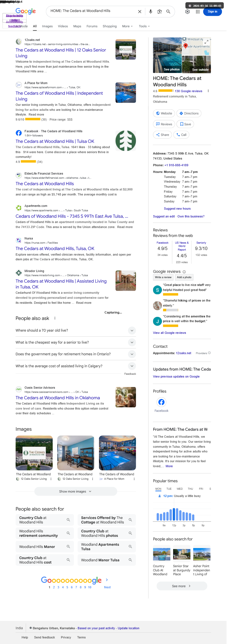Switch to the Maps tab

pos(77,26)
